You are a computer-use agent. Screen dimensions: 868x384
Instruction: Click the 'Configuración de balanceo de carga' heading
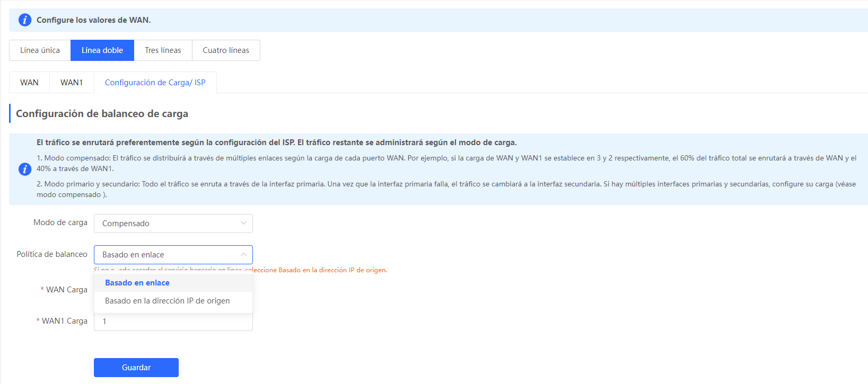coord(102,113)
